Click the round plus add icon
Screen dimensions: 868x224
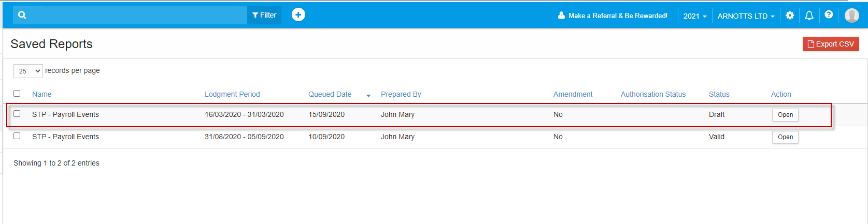coord(298,15)
